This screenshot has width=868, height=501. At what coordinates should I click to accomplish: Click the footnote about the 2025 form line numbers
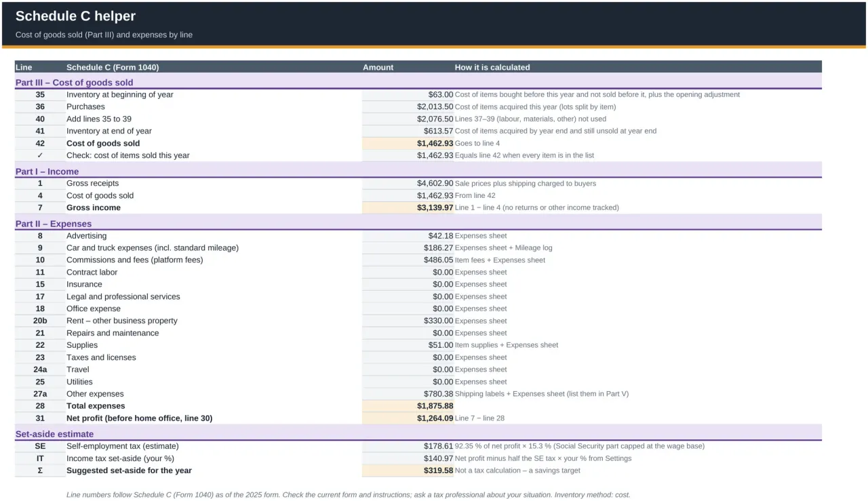point(349,495)
